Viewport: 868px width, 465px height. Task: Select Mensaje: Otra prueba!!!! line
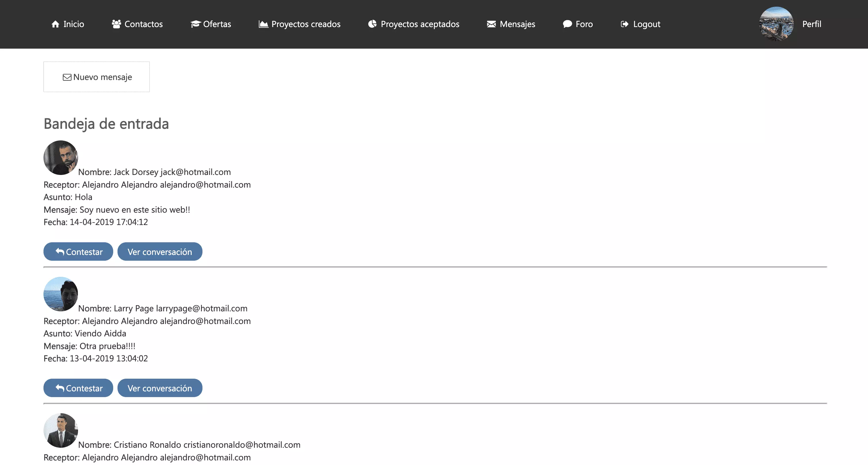[x=89, y=346]
